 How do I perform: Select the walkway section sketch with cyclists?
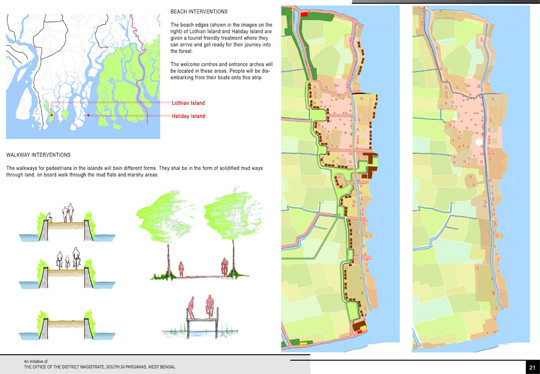coord(67,268)
